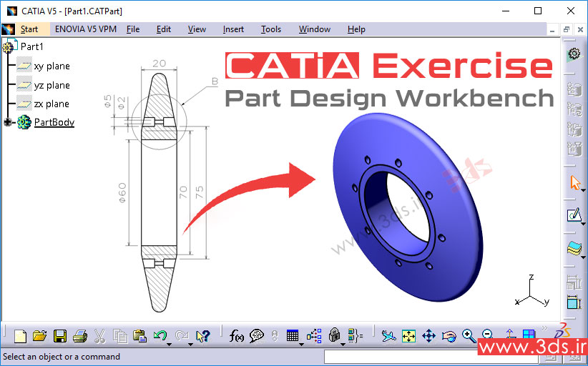
Task: Select the yz plane in tree
Action: point(52,85)
